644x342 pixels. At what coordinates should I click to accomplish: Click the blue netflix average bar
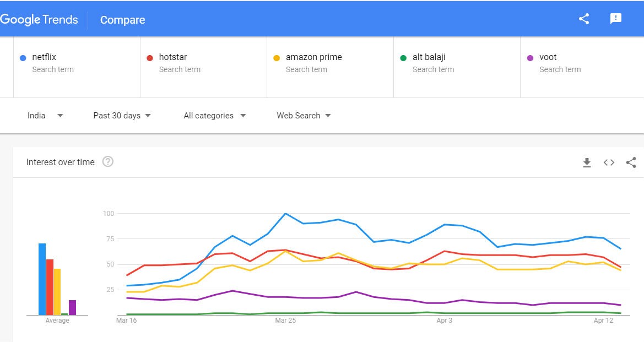[42, 279]
